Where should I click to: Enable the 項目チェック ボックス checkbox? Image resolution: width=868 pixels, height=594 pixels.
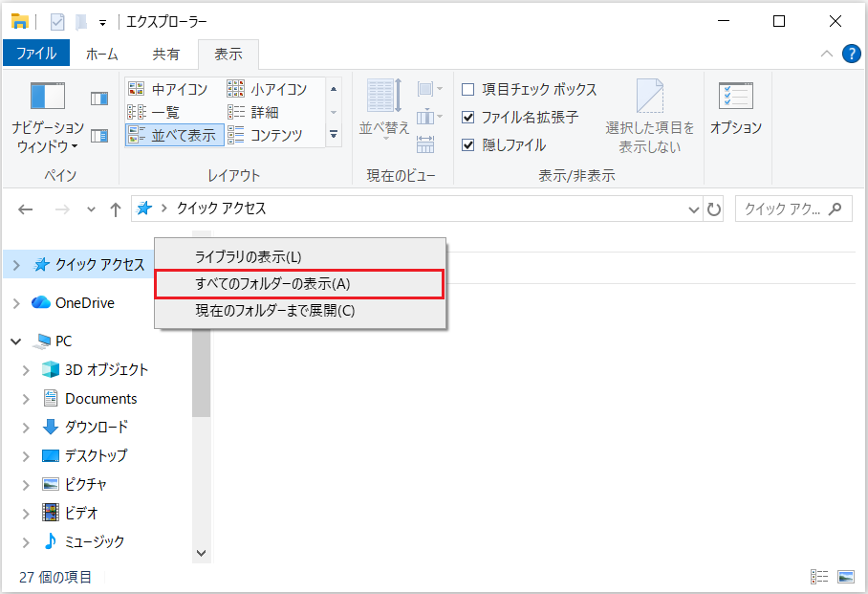pyautogui.click(x=467, y=88)
